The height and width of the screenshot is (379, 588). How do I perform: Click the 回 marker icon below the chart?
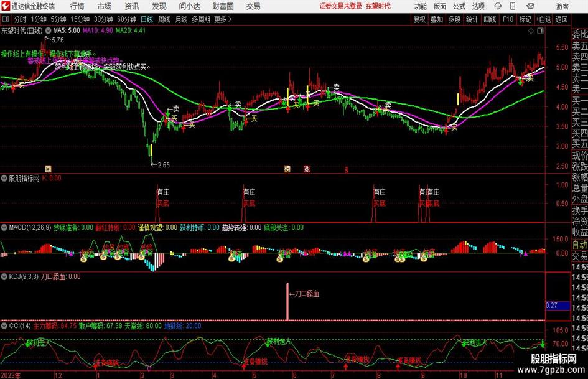pos(48,169)
